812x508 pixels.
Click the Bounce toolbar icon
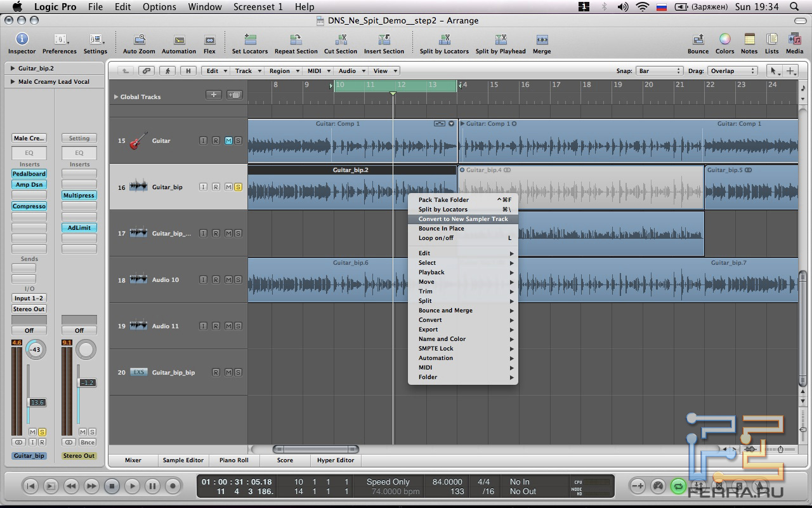point(698,40)
